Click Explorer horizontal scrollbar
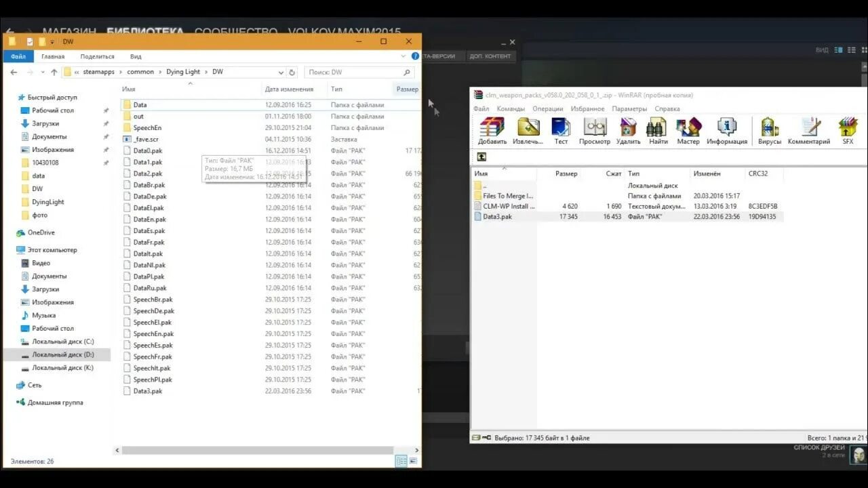 pos(258,450)
